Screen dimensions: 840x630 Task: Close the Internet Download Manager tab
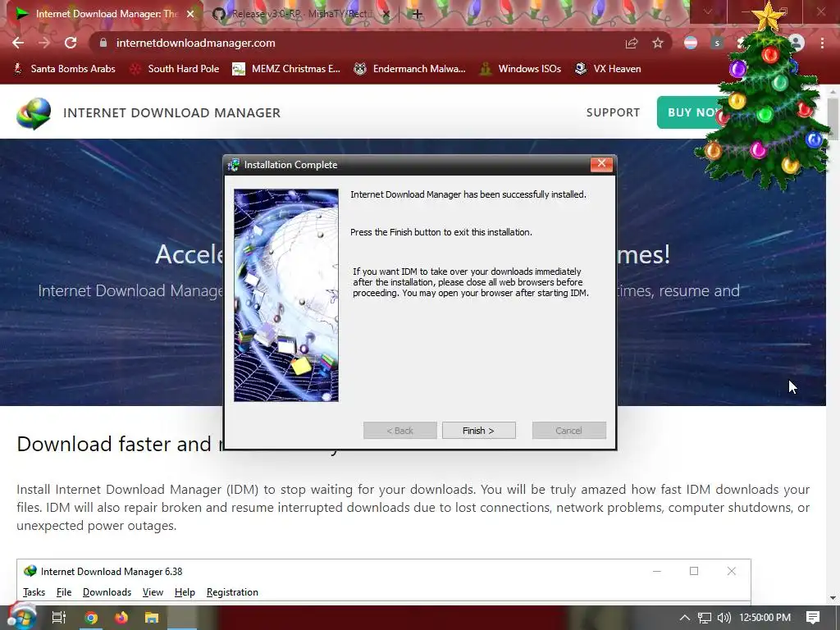pos(190,14)
